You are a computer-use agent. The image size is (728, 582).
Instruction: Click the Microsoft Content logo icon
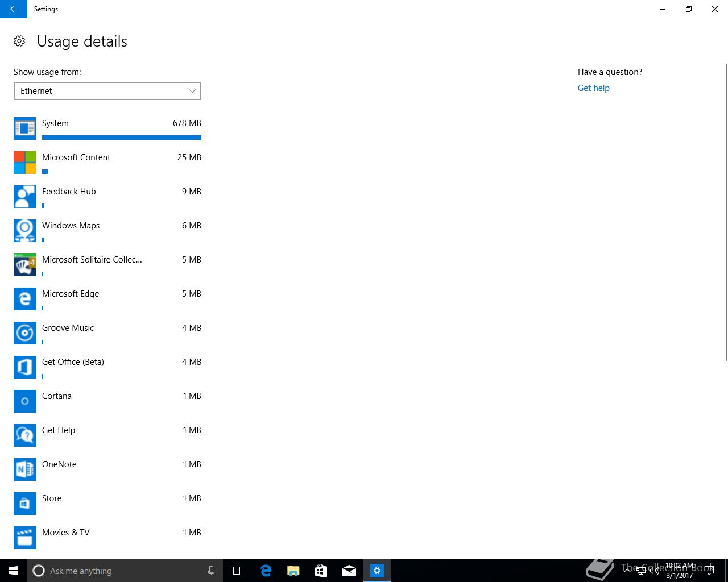tap(25, 163)
